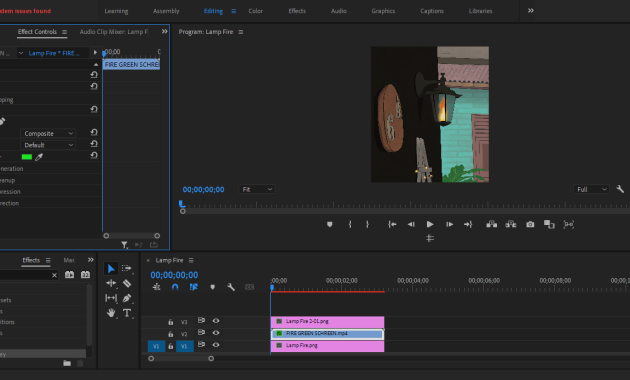Hide track V3 with eye icon
This screenshot has width=630, height=380.
pos(216,321)
